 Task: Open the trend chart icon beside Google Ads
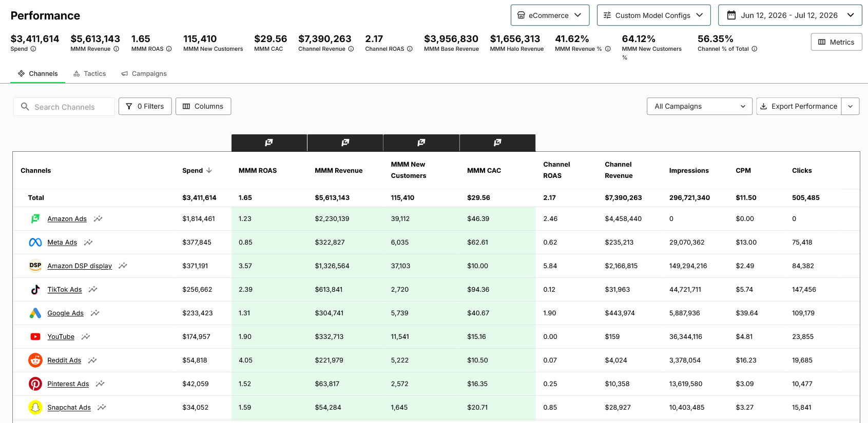point(95,313)
